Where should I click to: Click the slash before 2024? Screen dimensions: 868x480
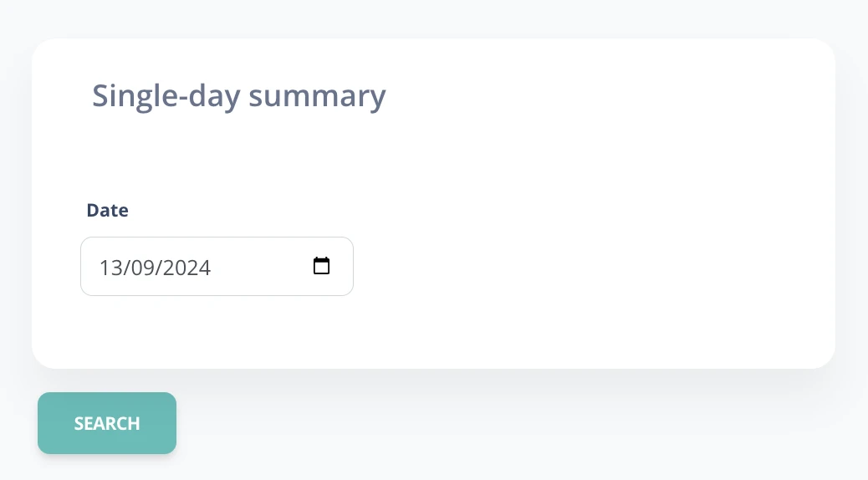pyautogui.click(x=160, y=268)
